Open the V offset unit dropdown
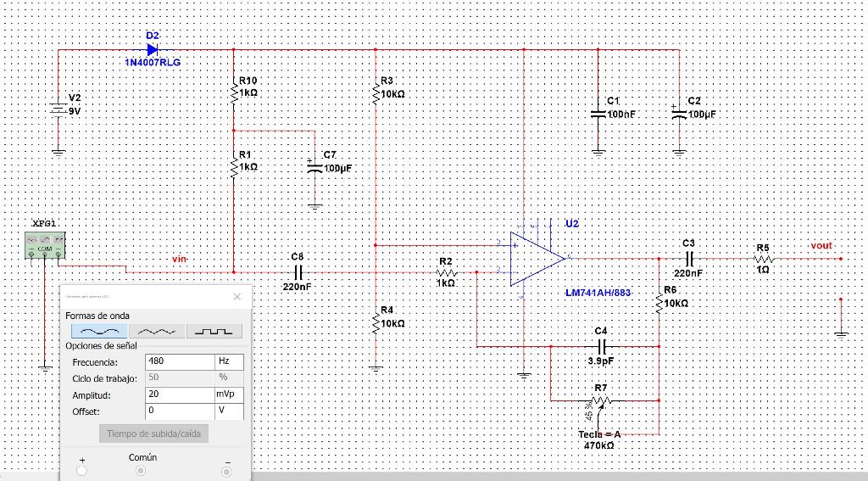Screen dimensions: 868x481 pyautogui.click(x=229, y=411)
